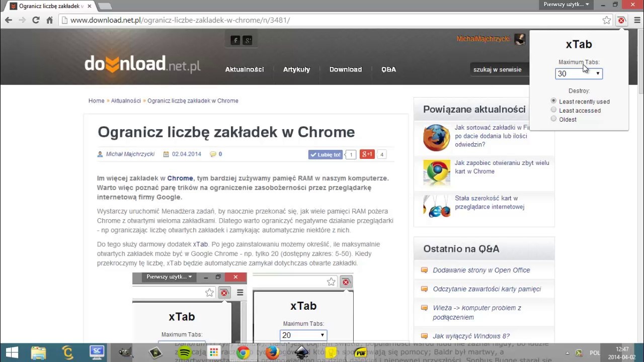Screen dimensions: 644x362
Task: Show hidden system tray icons
Action: (568, 353)
